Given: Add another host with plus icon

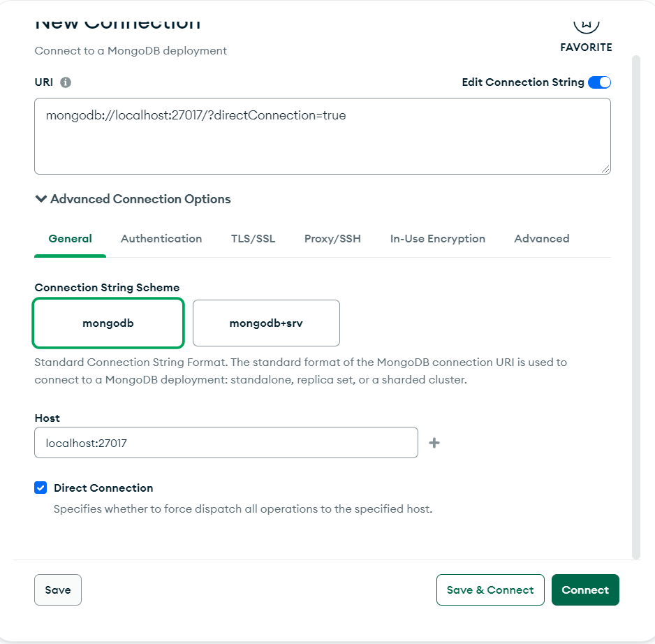Looking at the screenshot, I should 434,443.
